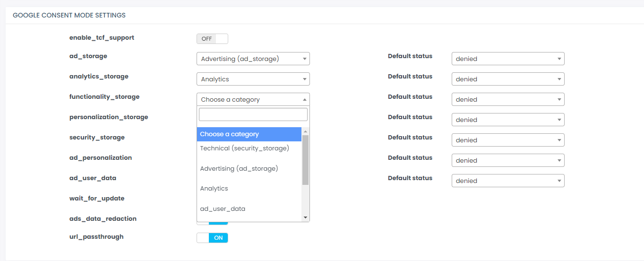Screen dimensions: 644x261
Task: Select the highlighted 'Choose a category' option
Action: (x=249, y=134)
